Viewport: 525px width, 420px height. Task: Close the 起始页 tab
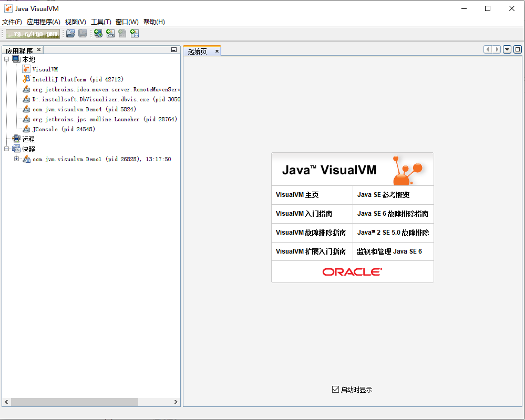(217, 51)
